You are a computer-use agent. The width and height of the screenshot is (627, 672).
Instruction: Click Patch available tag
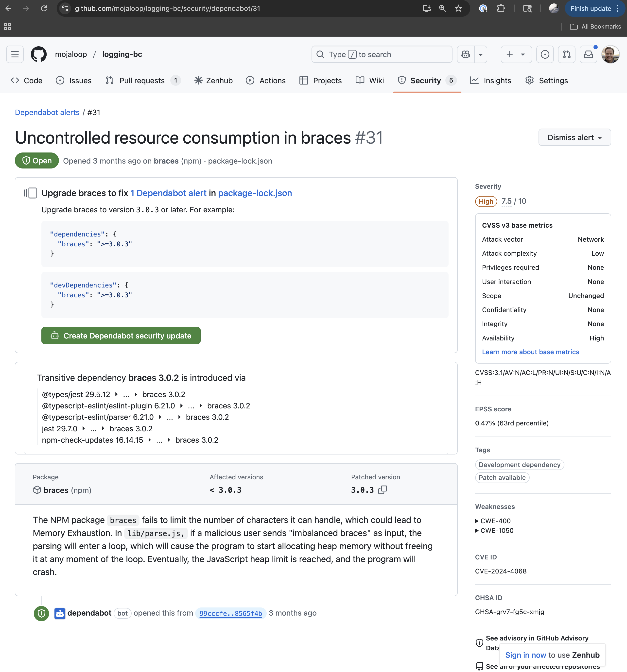pyautogui.click(x=502, y=478)
